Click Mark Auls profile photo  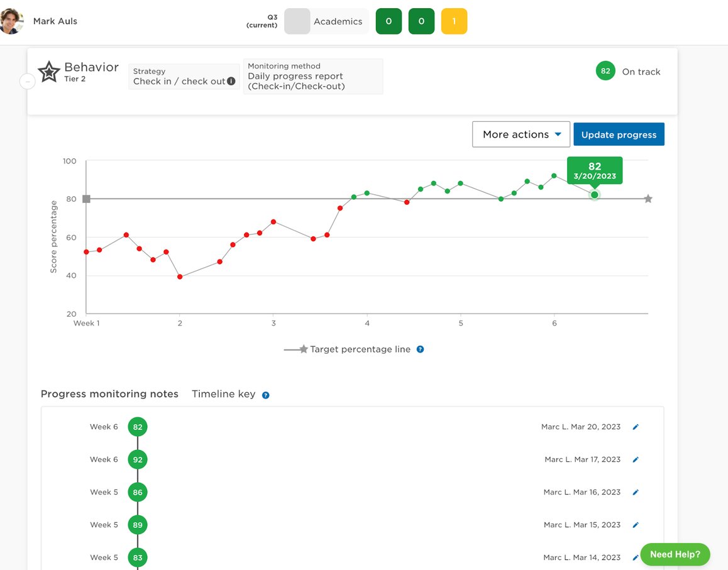(x=12, y=21)
